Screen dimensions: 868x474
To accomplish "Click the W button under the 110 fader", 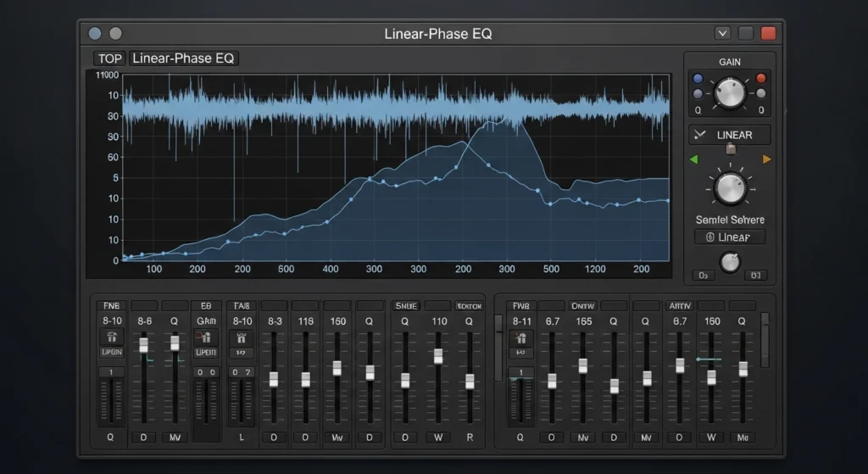I will 438,438.
